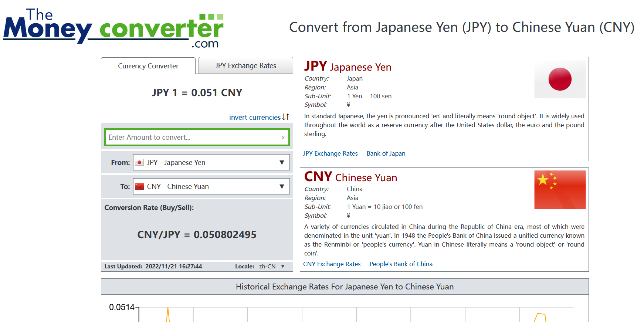The image size is (644, 322).
Task: Click the JPY 1 = 0.051 CNY rate
Action: (197, 92)
